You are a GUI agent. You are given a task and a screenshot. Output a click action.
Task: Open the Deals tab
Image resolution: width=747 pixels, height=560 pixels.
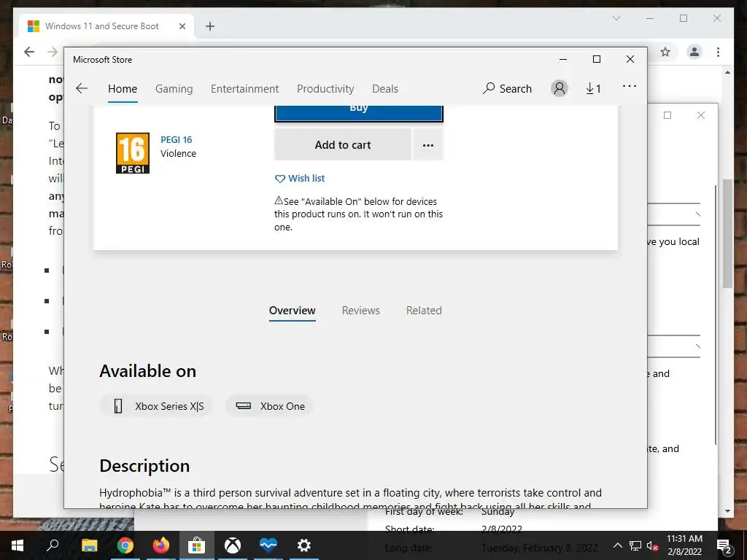[x=385, y=89]
